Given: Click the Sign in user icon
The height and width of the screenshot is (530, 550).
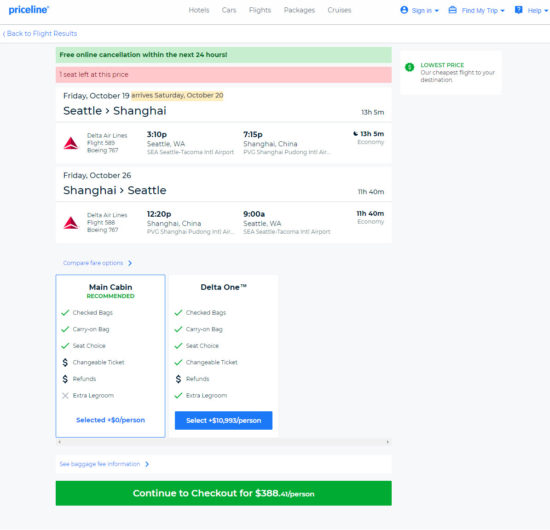Looking at the screenshot, I should [404, 10].
